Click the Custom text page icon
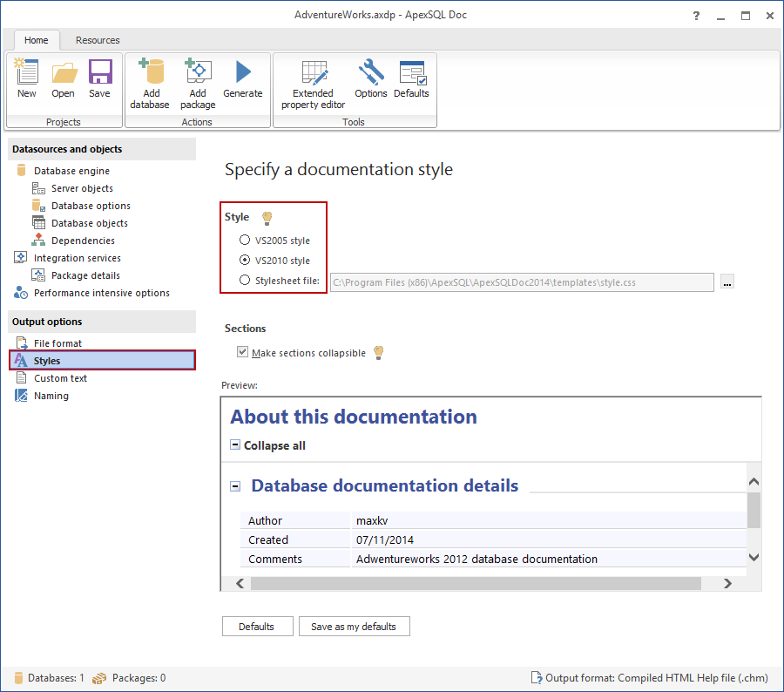 click(22, 377)
